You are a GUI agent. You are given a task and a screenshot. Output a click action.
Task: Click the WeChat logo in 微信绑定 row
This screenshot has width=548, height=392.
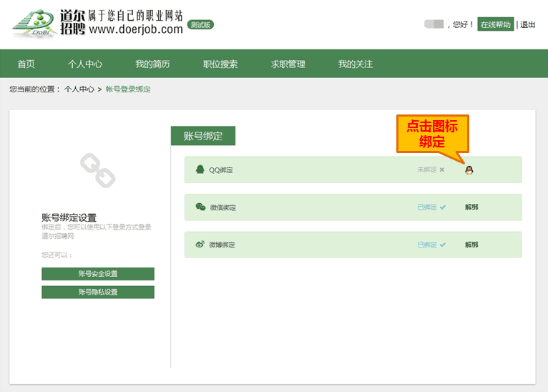(x=200, y=207)
